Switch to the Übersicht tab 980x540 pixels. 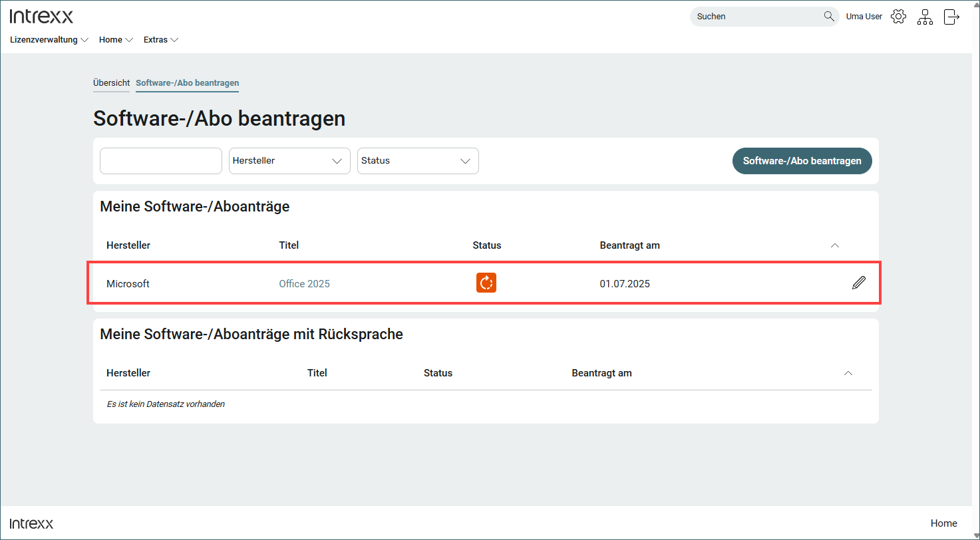point(111,83)
